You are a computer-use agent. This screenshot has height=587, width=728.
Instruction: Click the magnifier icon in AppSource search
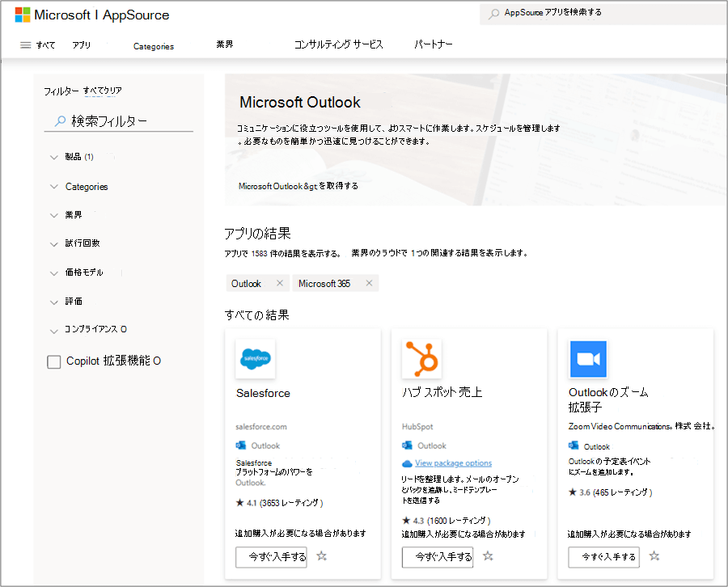click(494, 14)
